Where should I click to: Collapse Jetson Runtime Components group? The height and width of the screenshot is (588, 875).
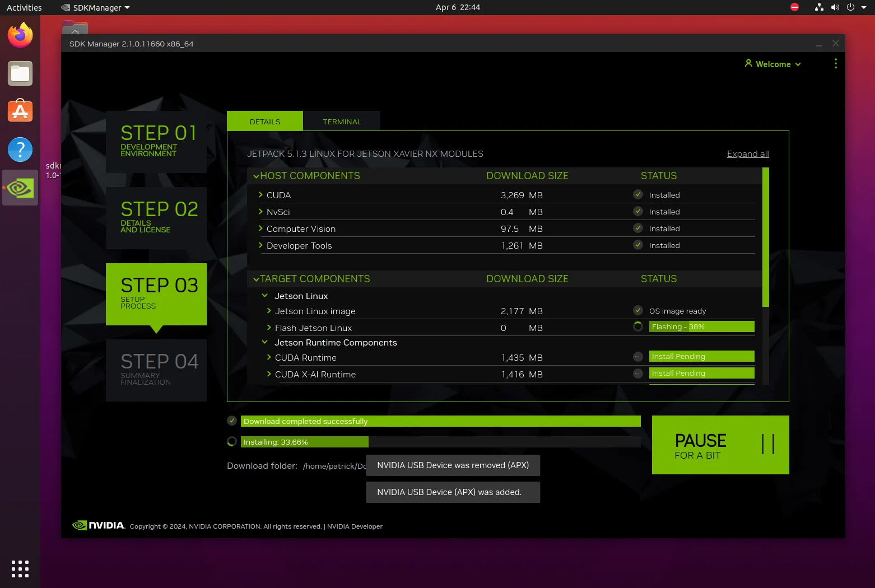(265, 342)
